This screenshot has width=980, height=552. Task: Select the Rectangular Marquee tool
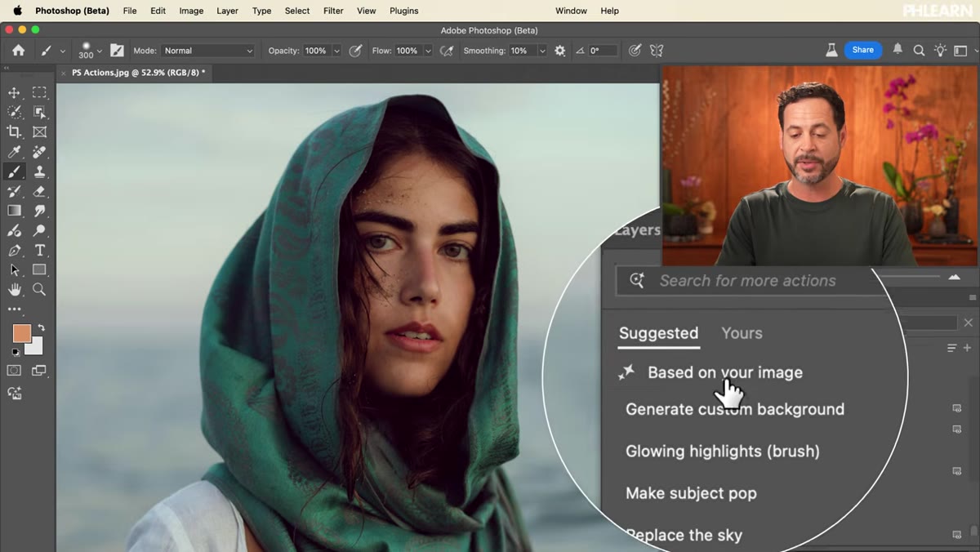tap(39, 92)
